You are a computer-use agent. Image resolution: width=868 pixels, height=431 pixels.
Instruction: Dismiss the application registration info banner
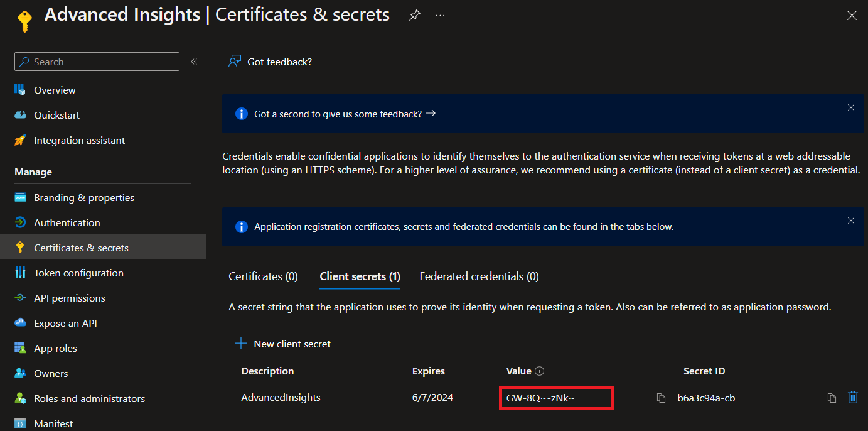[x=850, y=221]
